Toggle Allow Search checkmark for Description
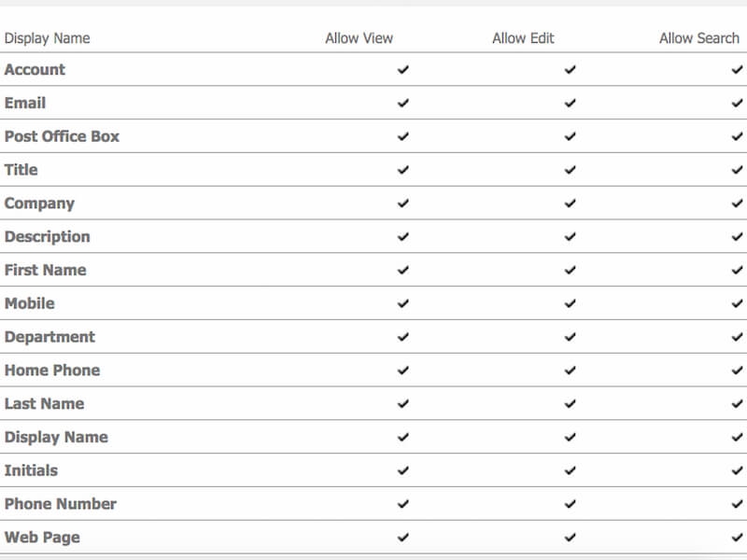This screenshot has height=560, width=747. click(x=737, y=237)
